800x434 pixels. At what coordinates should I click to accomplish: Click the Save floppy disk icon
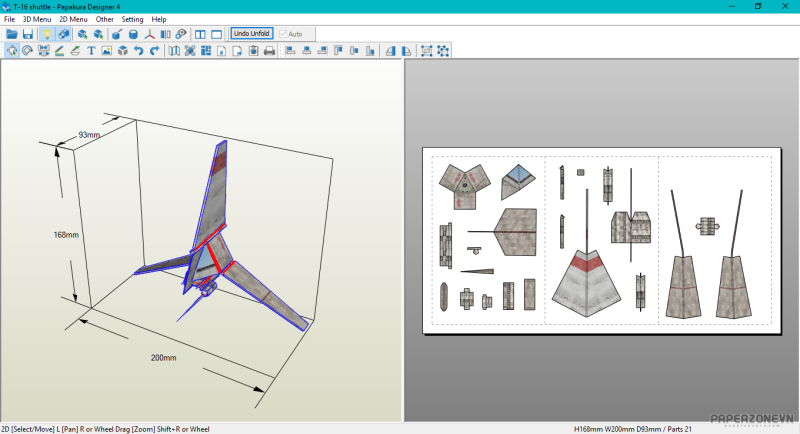(28, 34)
